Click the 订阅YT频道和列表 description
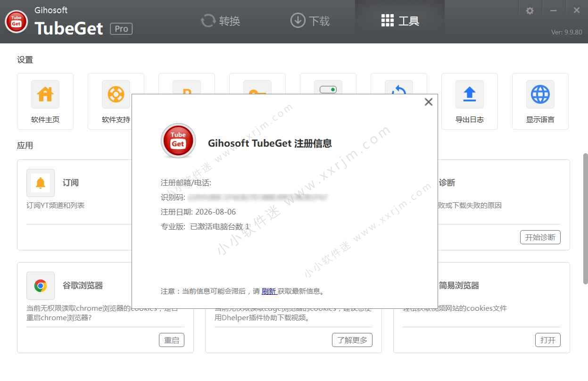This screenshot has width=588, height=381. click(56, 205)
